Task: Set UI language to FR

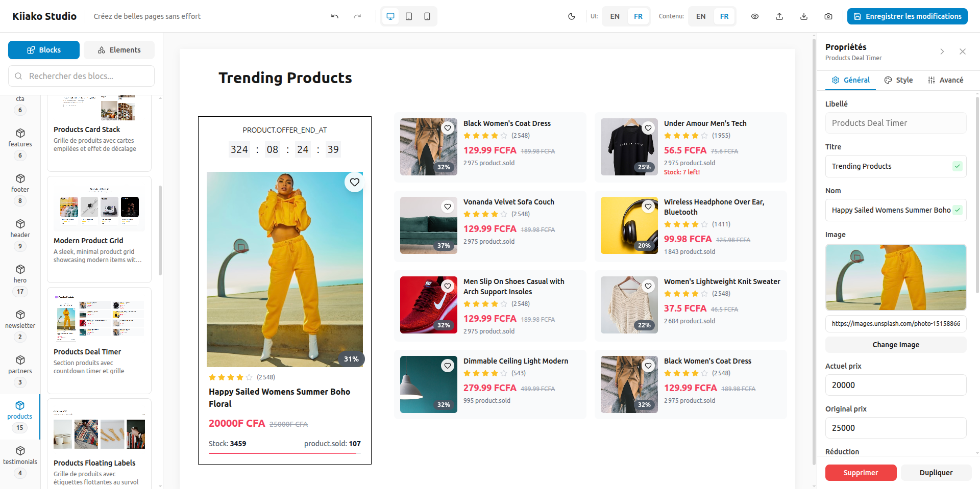Action: pyautogui.click(x=638, y=16)
